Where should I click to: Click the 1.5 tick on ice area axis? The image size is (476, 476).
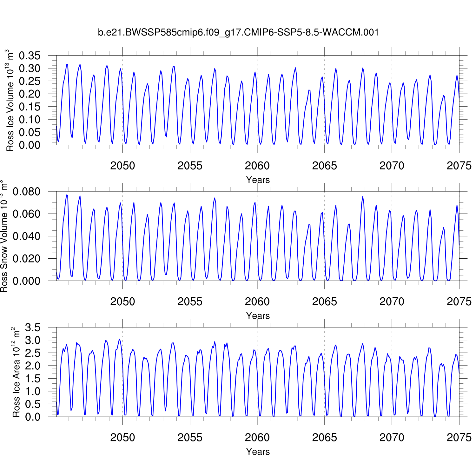click(33, 379)
